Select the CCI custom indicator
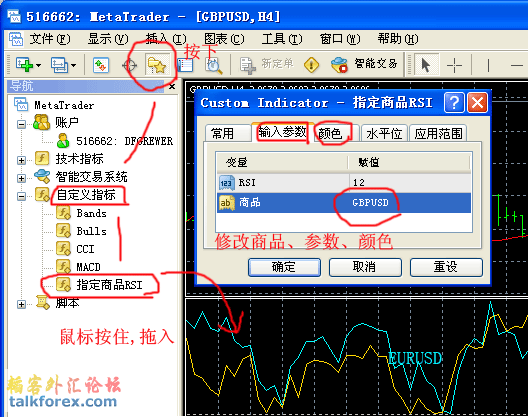The height and width of the screenshot is (417, 528). [85, 249]
